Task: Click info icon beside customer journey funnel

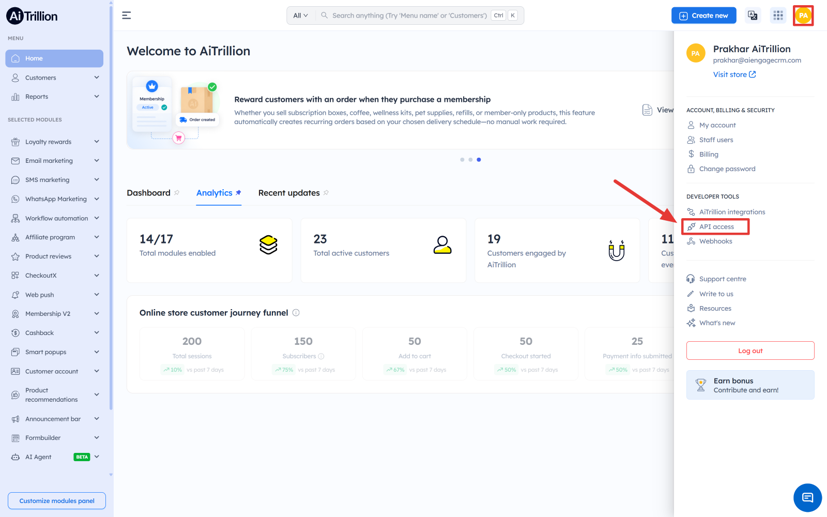Action: click(x=296, y=313)
